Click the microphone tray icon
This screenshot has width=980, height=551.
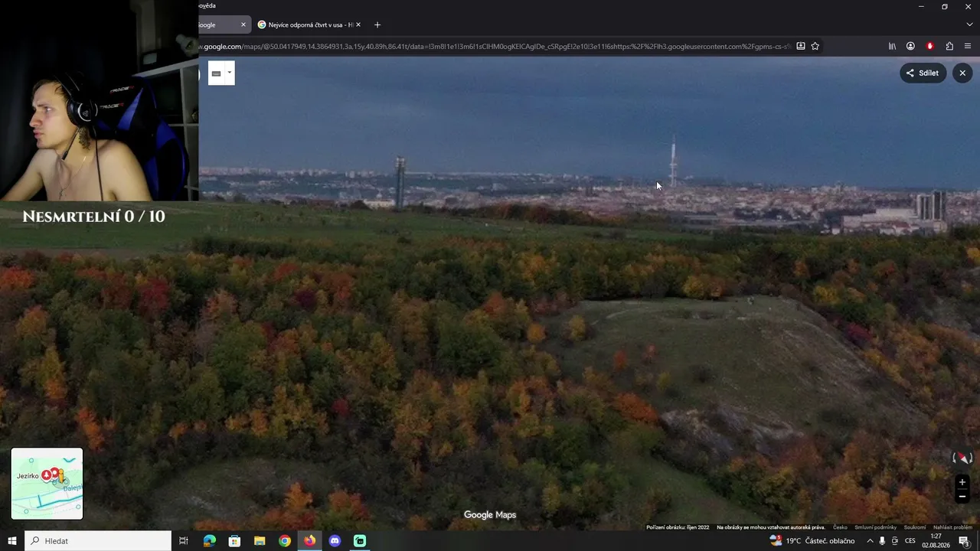(x=882, y=541)
